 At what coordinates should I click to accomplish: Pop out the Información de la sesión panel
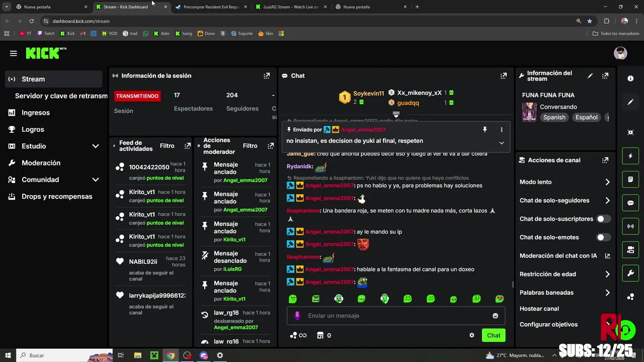[x=267, y=76]
